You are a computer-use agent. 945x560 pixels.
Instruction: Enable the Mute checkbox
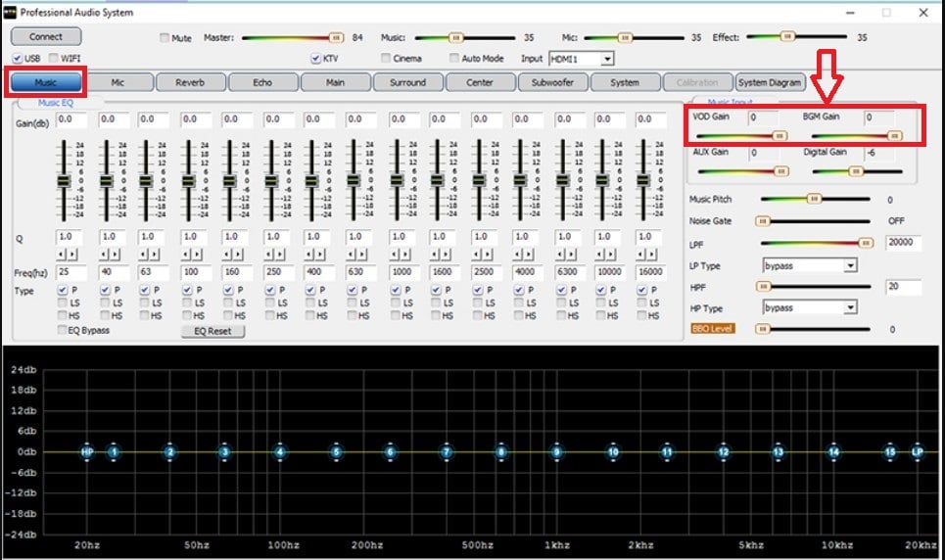[165, 38]
